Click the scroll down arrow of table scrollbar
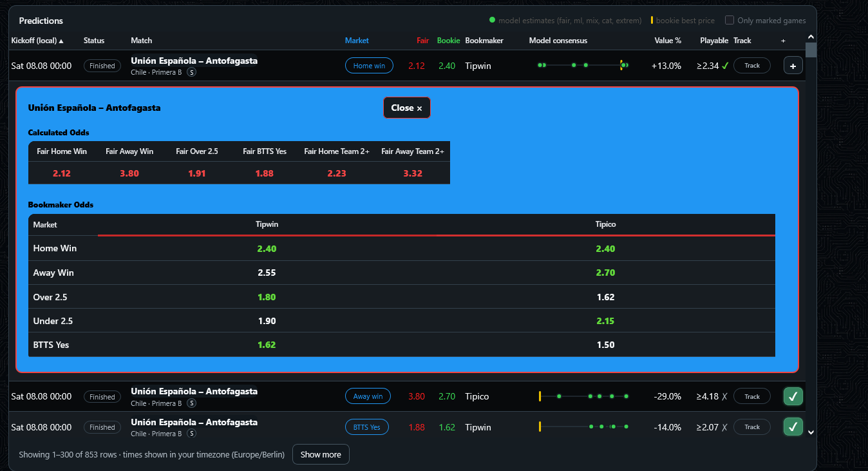The image size is (868, 471). 811,432
